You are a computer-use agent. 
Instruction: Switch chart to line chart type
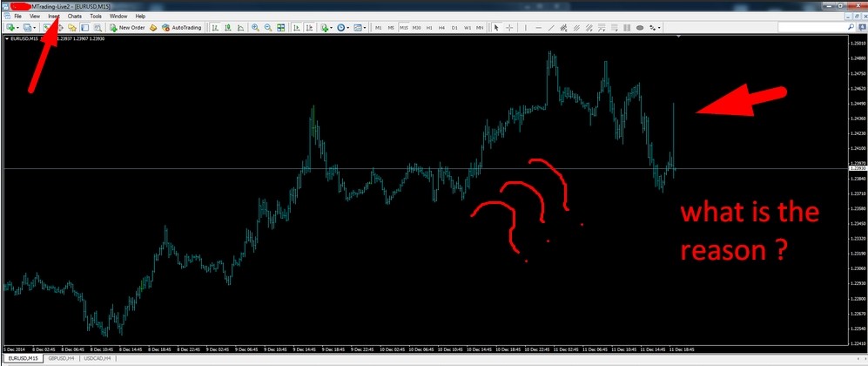coord(239,27)
